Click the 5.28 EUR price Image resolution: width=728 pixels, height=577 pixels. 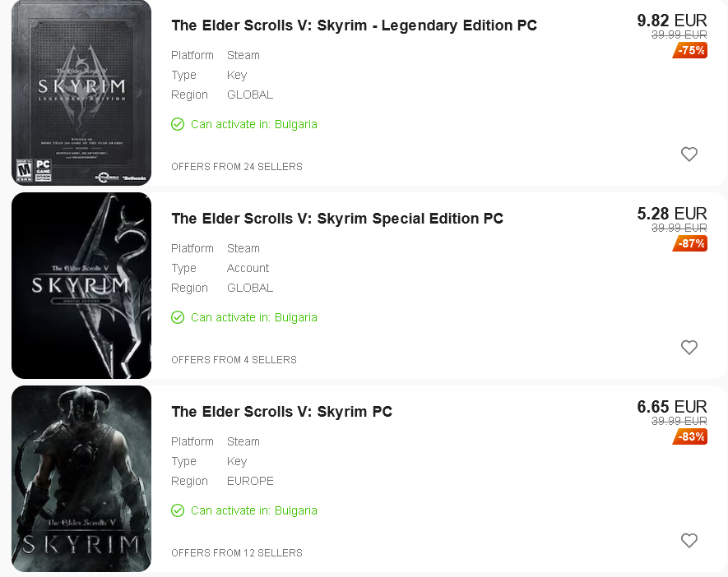[x=672, y=214]
